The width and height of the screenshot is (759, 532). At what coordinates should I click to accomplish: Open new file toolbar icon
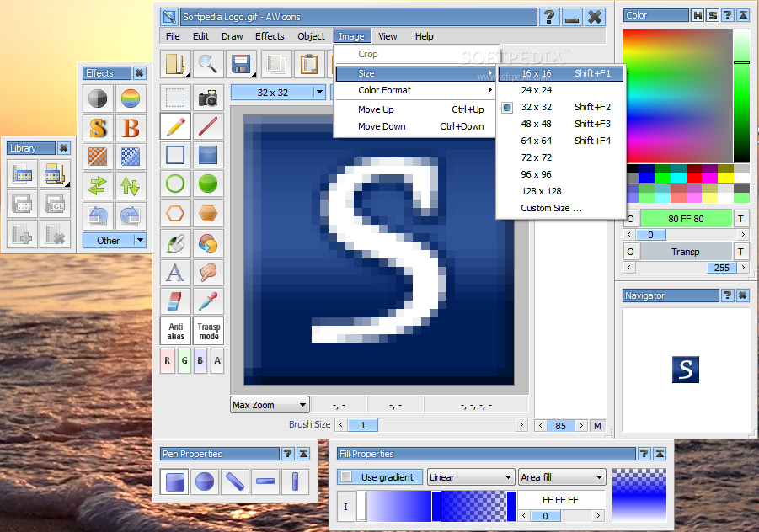(x=175, y=64)
